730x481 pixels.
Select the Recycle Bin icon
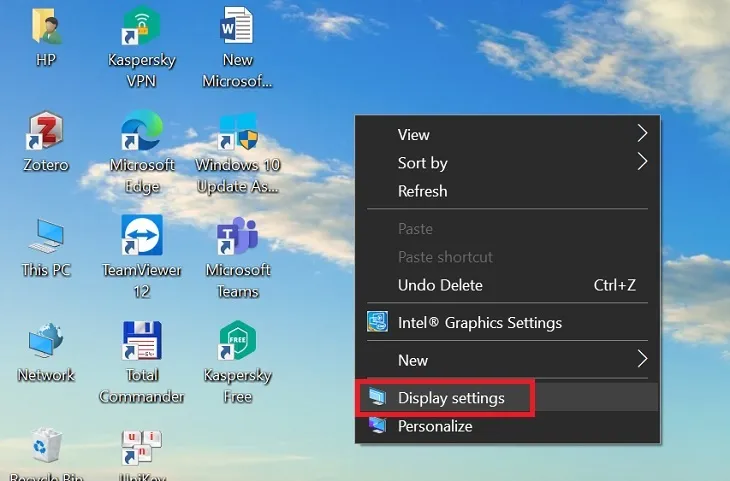pos(46,446)
